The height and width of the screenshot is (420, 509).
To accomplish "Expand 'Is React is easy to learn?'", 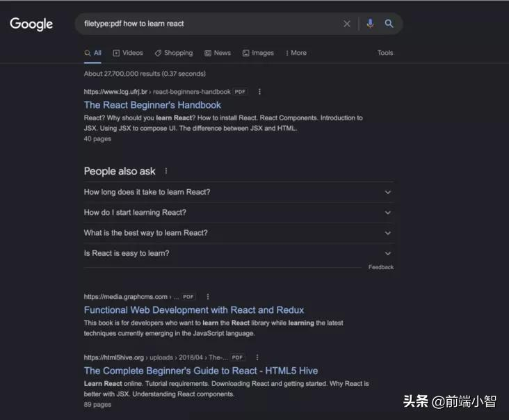I will [x=239, y=254].
